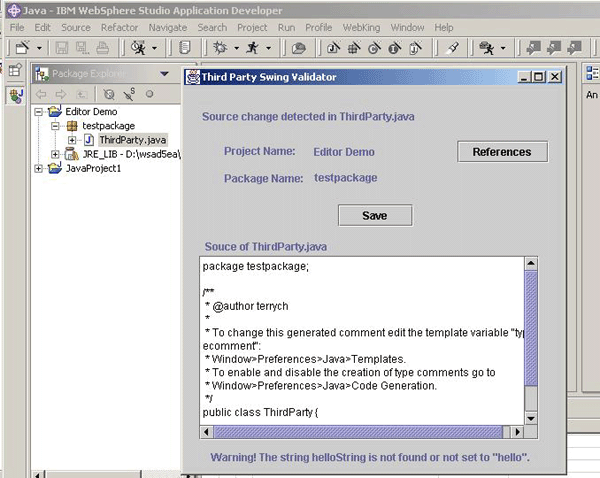
Task: Click the Package Explorer view icon
Action: point(42,74)
